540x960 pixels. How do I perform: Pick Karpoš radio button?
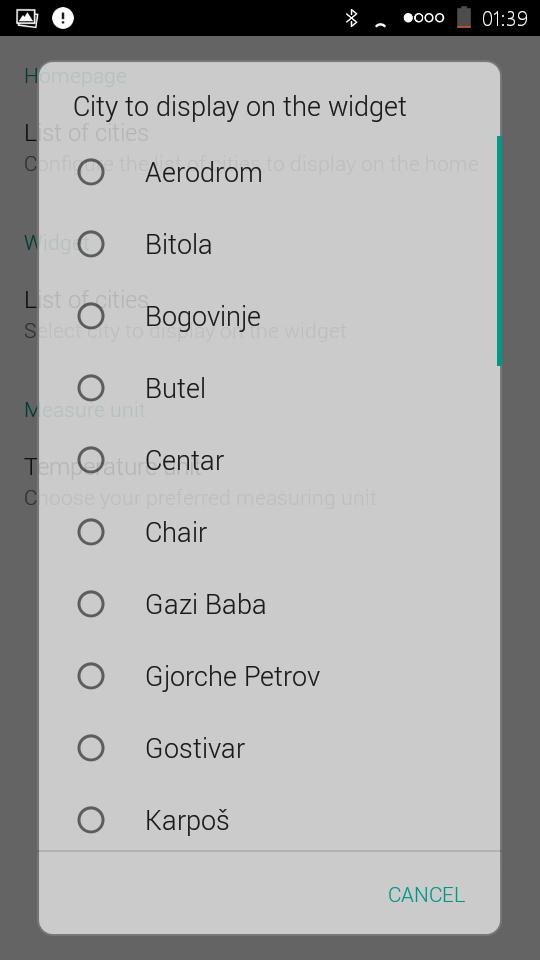click(91, 820)
